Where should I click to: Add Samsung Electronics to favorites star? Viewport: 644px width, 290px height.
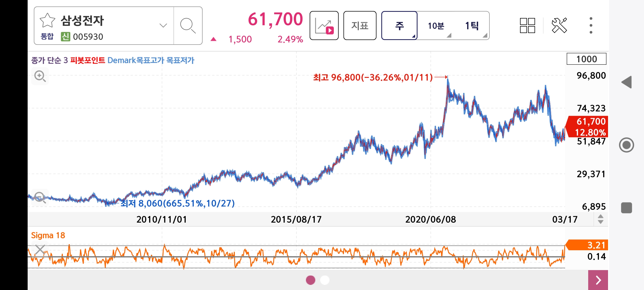coord(47,20)
